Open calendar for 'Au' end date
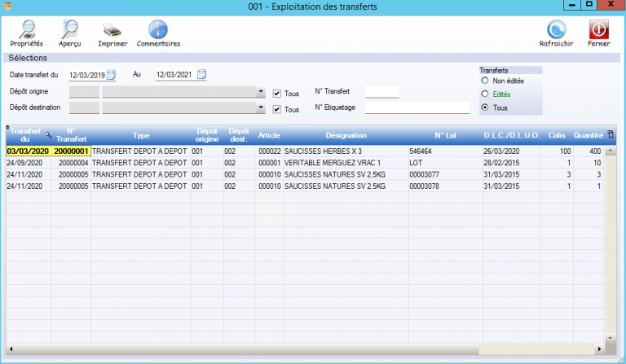This screenshot has height=364, width=626. [x=201, y=75]
